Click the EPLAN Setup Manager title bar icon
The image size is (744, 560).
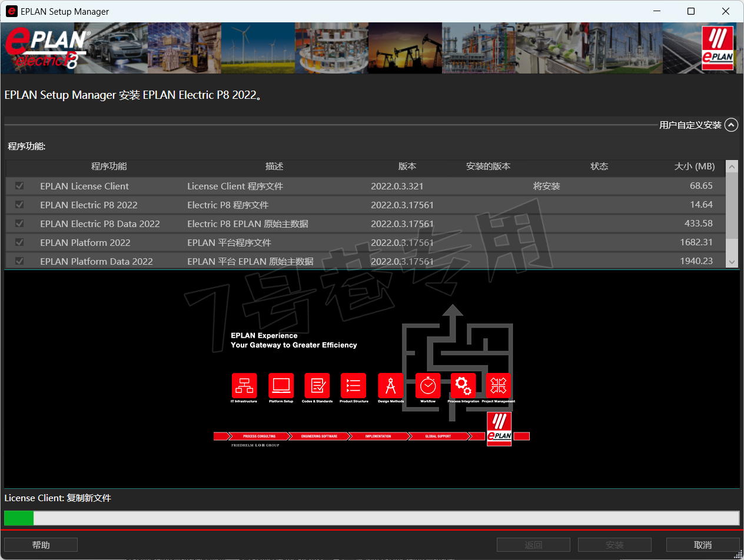11,11
